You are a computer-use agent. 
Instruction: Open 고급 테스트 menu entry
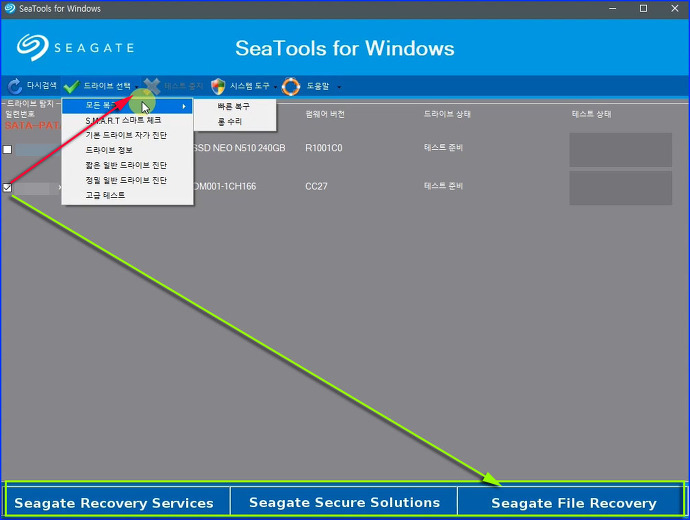105,195
